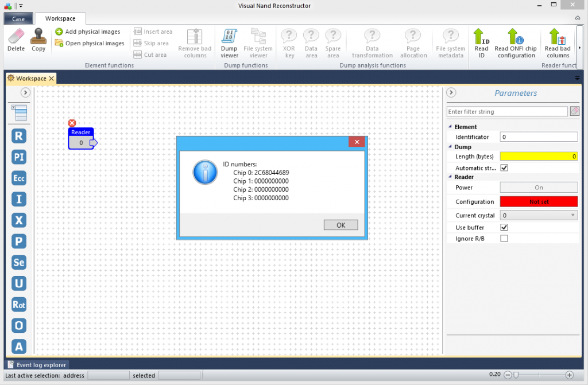The image size is (588, 385).
Task: Select the PI element in sidebar
Action: tap(19, 157)
